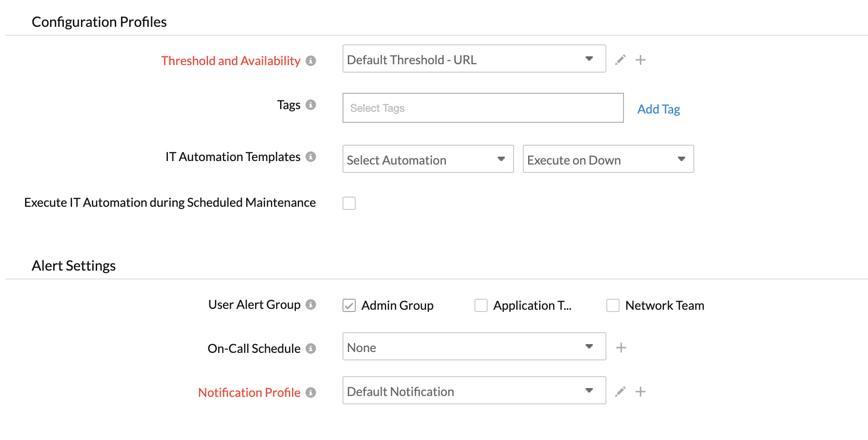Create new on-call schedule with plus icon
This screenshot has height=440, width=868.
pos(621,347)
